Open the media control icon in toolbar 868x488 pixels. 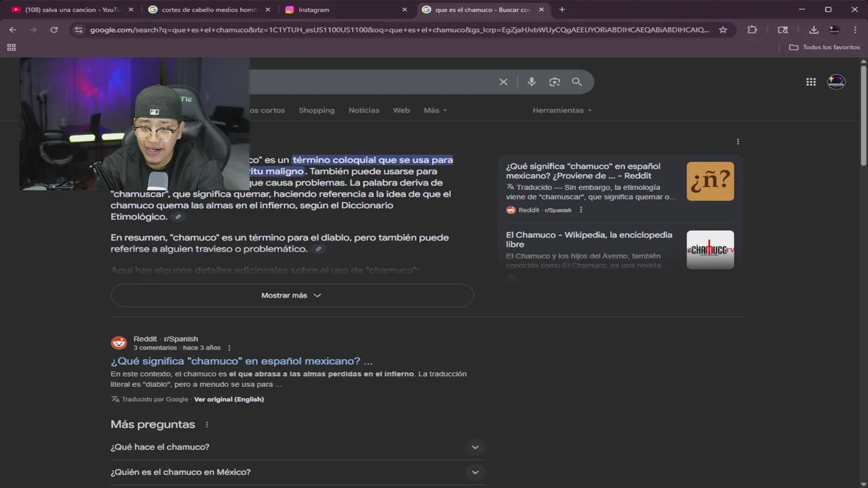(783, 30)
